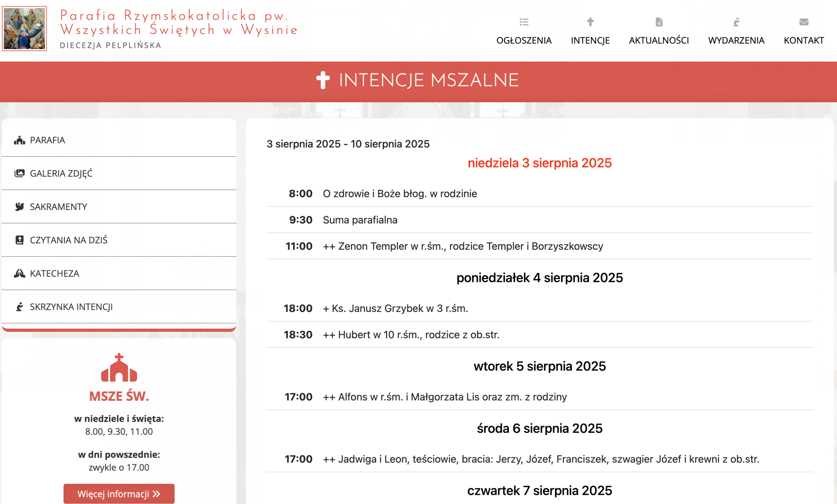Go to the Kontakt menu item
The width and height of the screenshot is (837, 504).
click(803, 41)
